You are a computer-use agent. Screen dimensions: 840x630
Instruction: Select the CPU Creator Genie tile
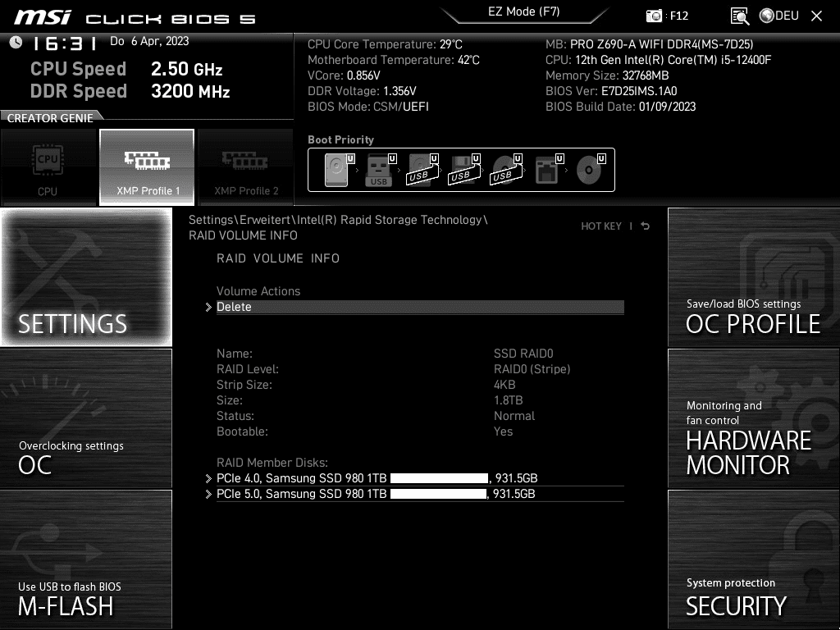[x=48, y=167]
